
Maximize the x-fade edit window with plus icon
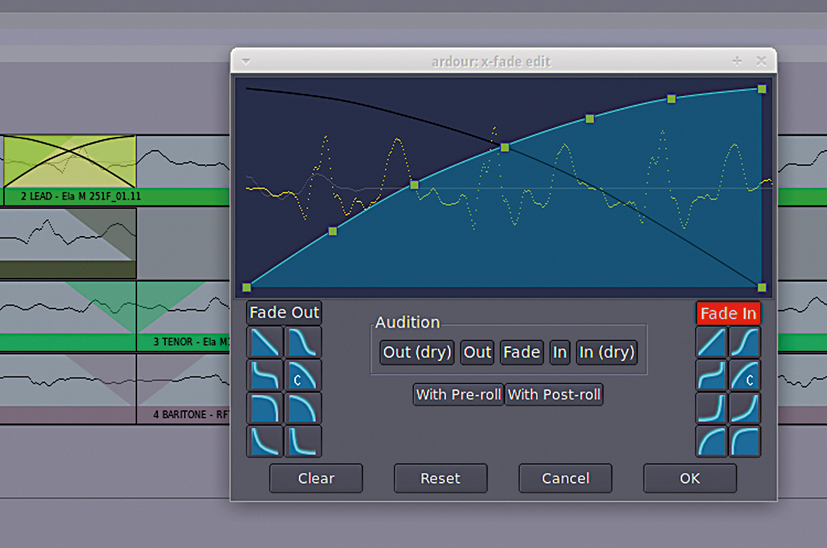coord(737,61)
